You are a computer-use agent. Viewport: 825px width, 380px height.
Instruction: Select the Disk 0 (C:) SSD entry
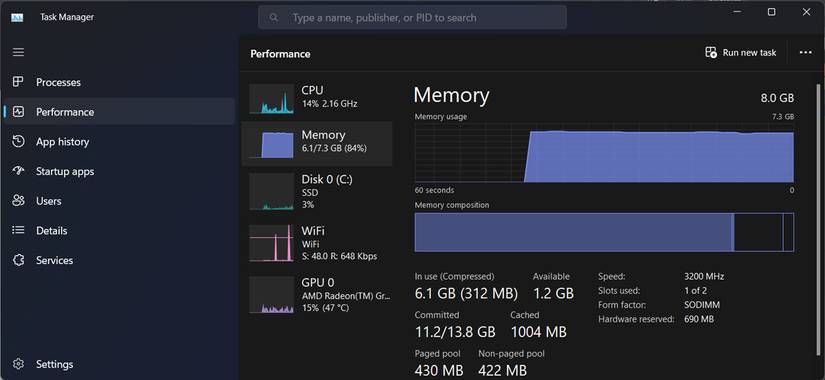point(317,192)
